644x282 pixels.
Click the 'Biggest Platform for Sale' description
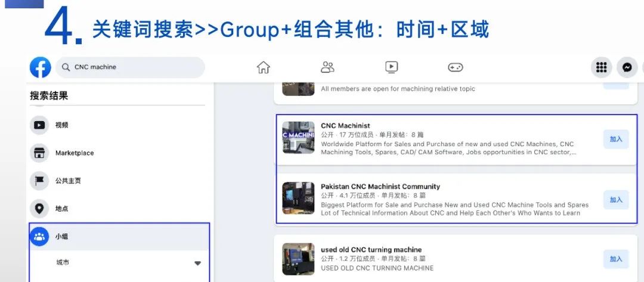click(x=454, y=209)
